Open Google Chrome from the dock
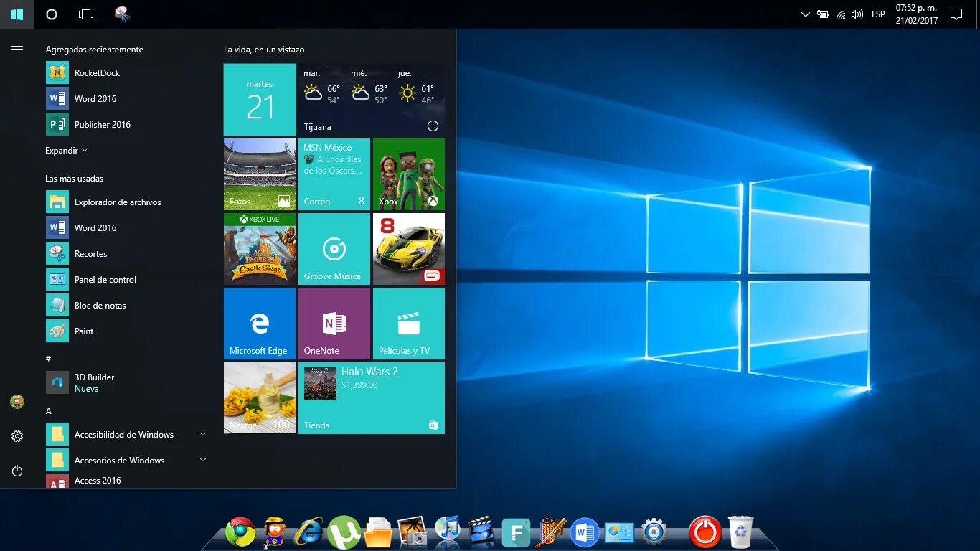This screenshot has height=551, width=980. coord(240,532)
